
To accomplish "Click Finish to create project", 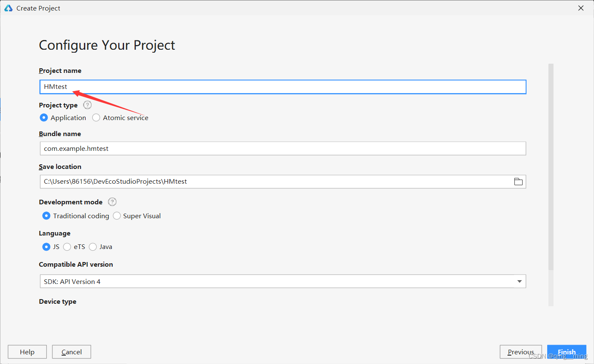I will (567, 352).
